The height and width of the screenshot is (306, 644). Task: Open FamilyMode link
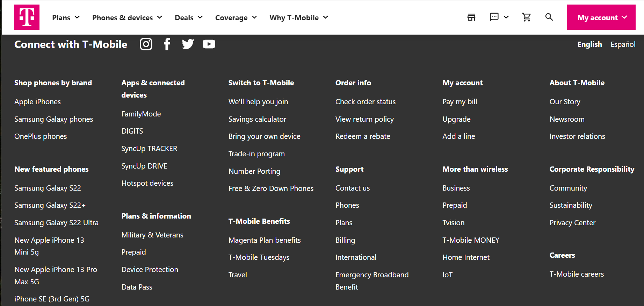coord(141,114)
